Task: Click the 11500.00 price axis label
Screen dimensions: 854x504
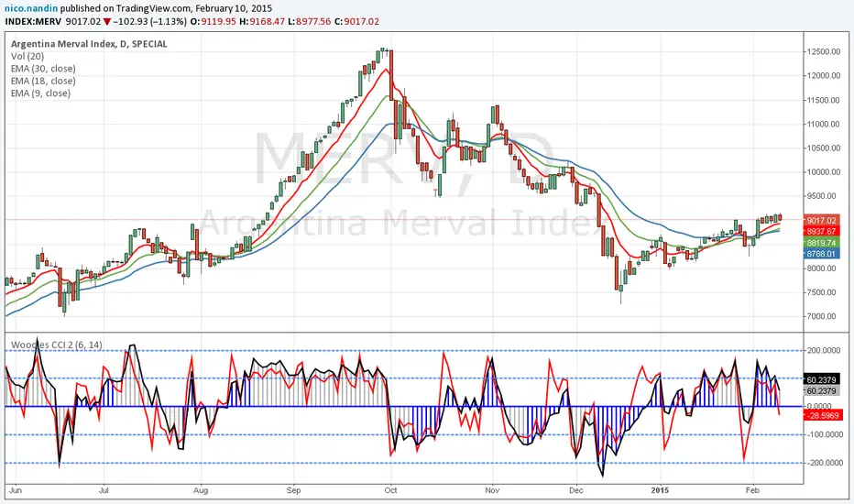Action: pos(824,100)
